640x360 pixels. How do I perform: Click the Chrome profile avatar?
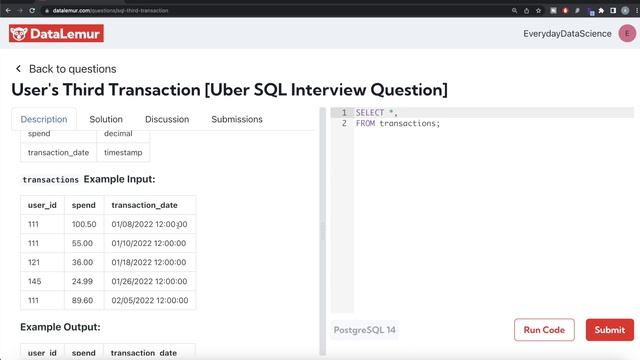(625, 11)
